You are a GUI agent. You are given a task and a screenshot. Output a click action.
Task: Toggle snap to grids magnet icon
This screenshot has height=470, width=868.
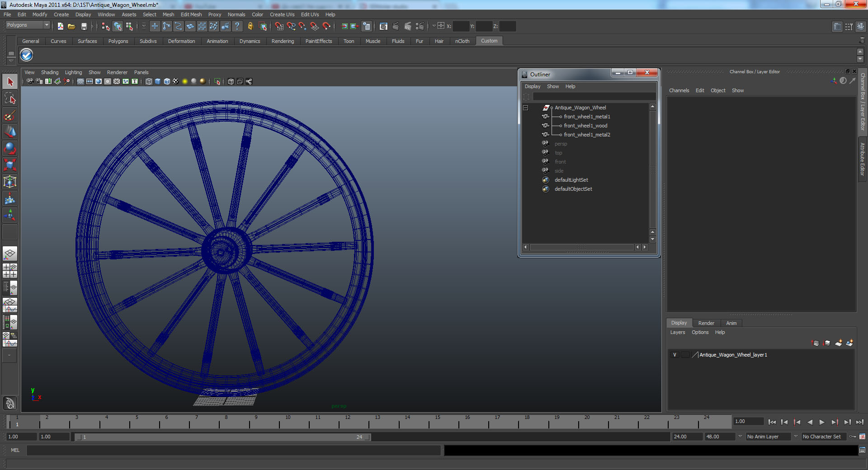click(279, 26)
